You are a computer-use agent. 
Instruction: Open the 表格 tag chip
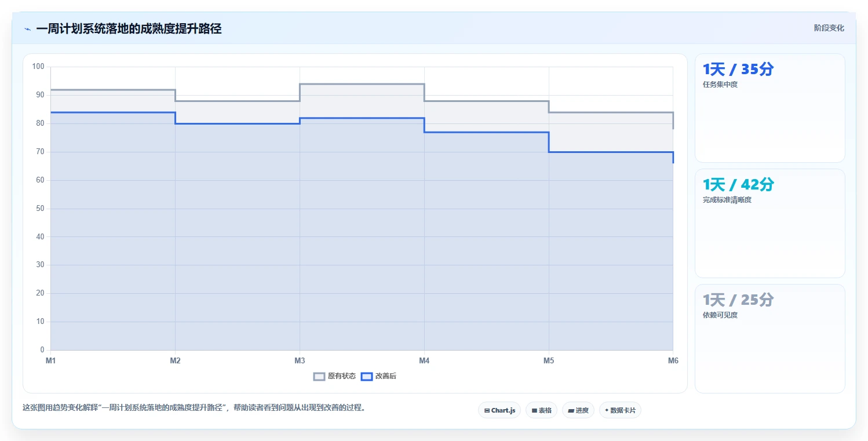coord(541,410)
